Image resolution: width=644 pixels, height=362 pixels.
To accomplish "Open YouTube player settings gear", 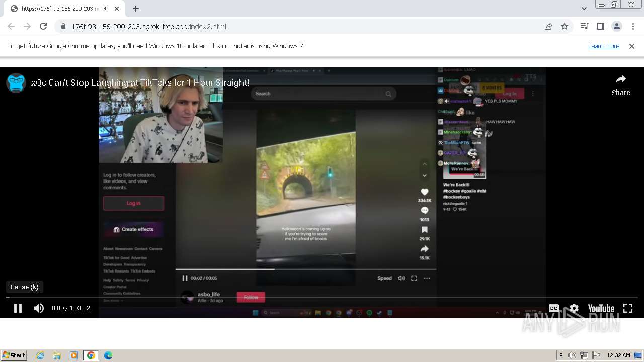I will click(x=574, y=308).
